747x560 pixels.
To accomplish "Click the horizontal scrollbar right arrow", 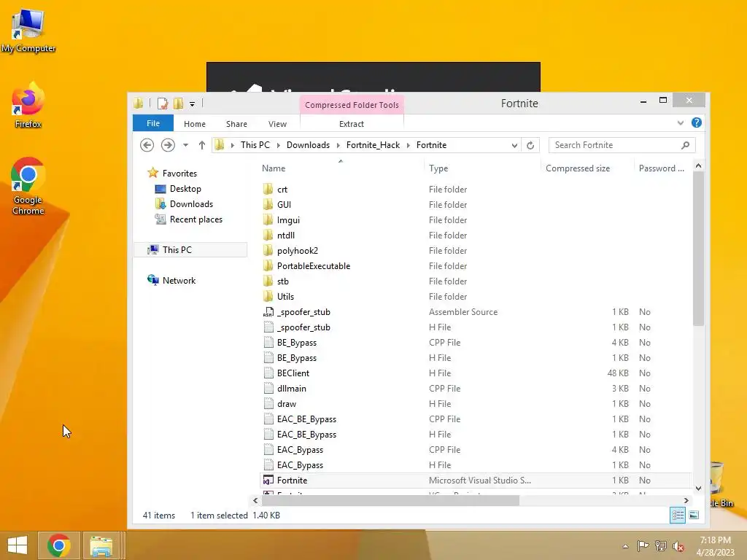I will [686, 500].
